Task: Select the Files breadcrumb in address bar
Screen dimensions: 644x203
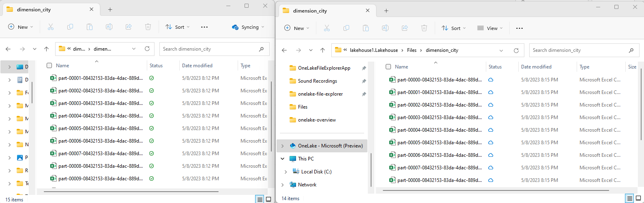Action: coord(412,50)
